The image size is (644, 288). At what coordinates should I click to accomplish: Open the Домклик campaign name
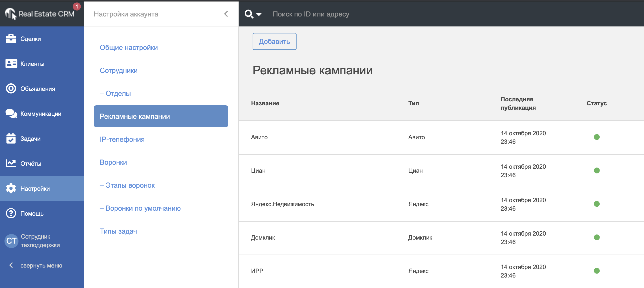click(263, 238)
